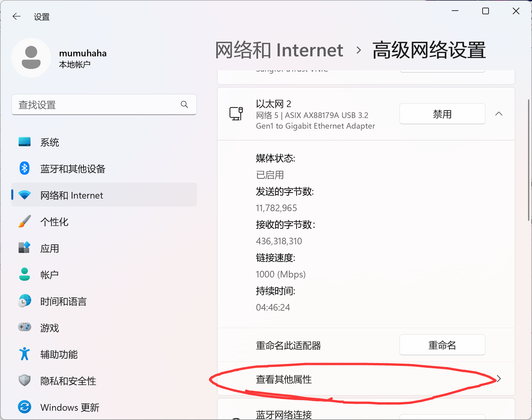The height and width of the screenshot is (420, 532).
Task: Click the Privacy and security shield icon
Action: click(x=25, y=381)
